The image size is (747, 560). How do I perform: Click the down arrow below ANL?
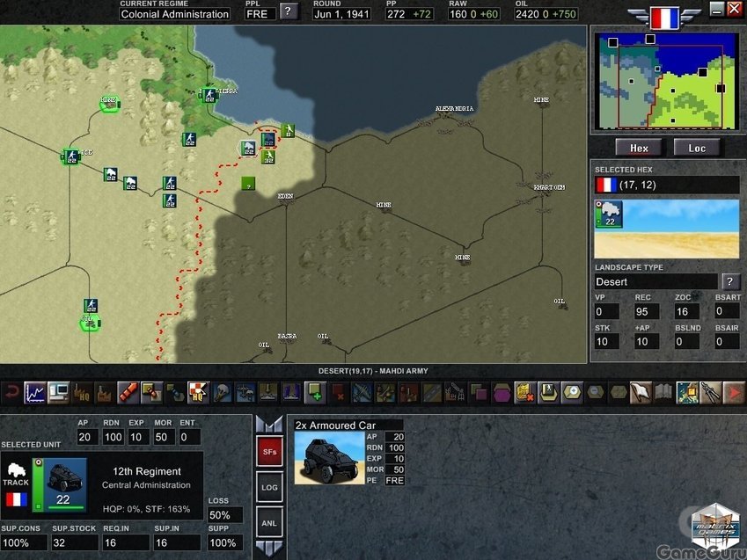[269, 548]
